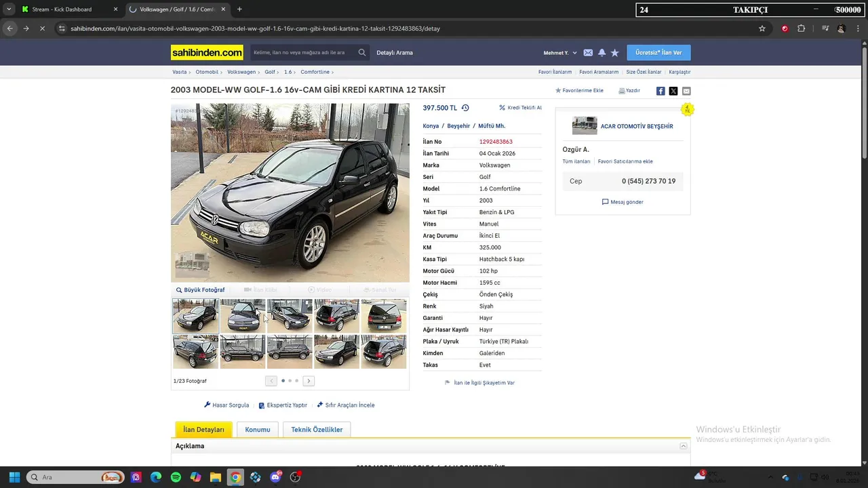Switch to Teknik Özellikler tab
The width and height of the screenshot is (868, 488).
(x=317, y=430)
